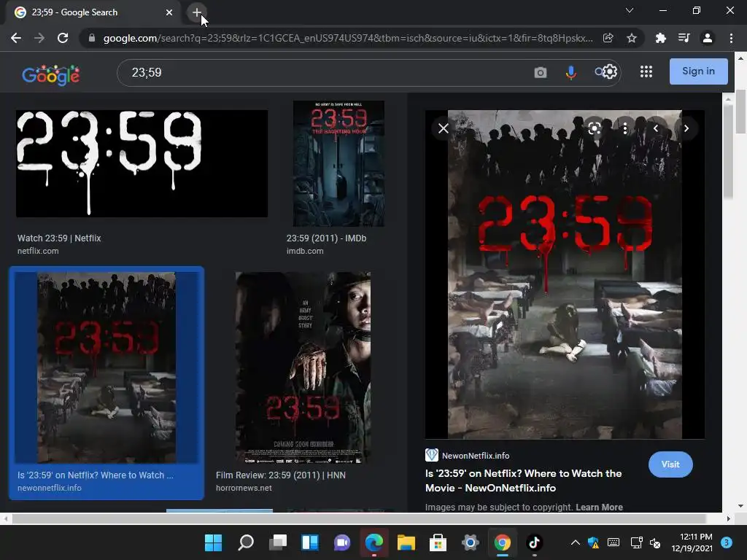Open Windows Start menu
This screenshot has width=747, height=560.
coord(213,542)
